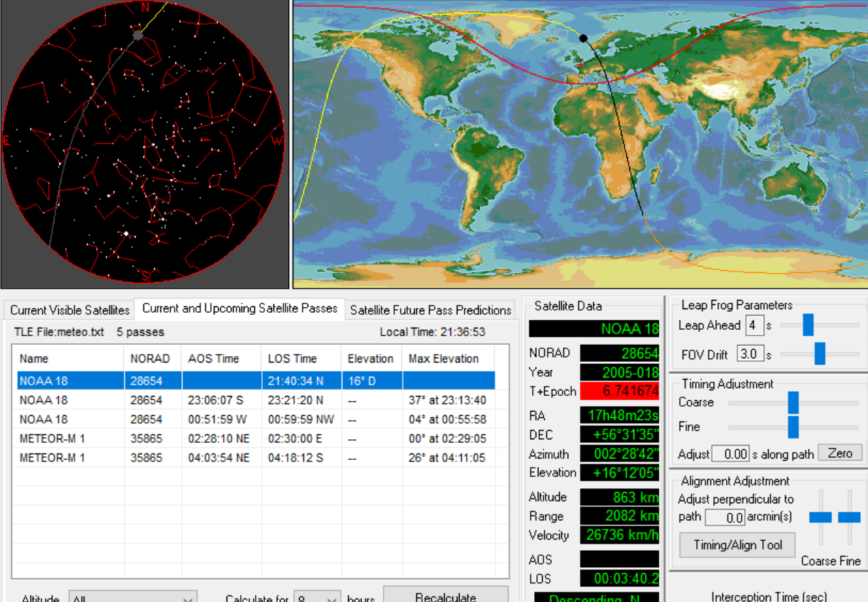Click the LOS countdown 00:03:40.2

(620, 579)
